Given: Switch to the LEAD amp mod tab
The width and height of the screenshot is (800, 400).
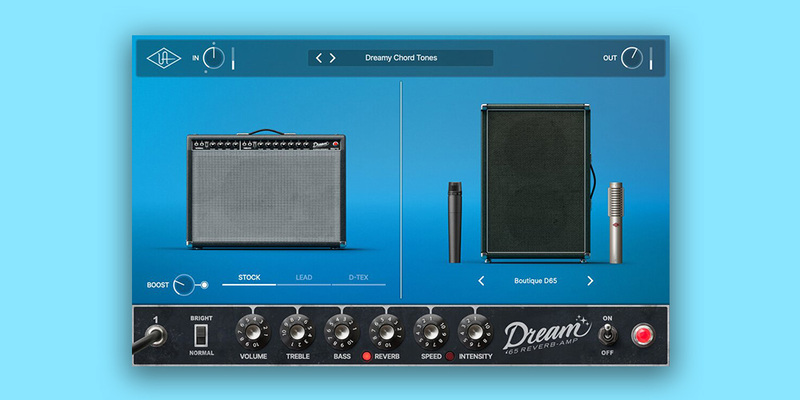Looking at the screenshot, I should tap(303, 277).
